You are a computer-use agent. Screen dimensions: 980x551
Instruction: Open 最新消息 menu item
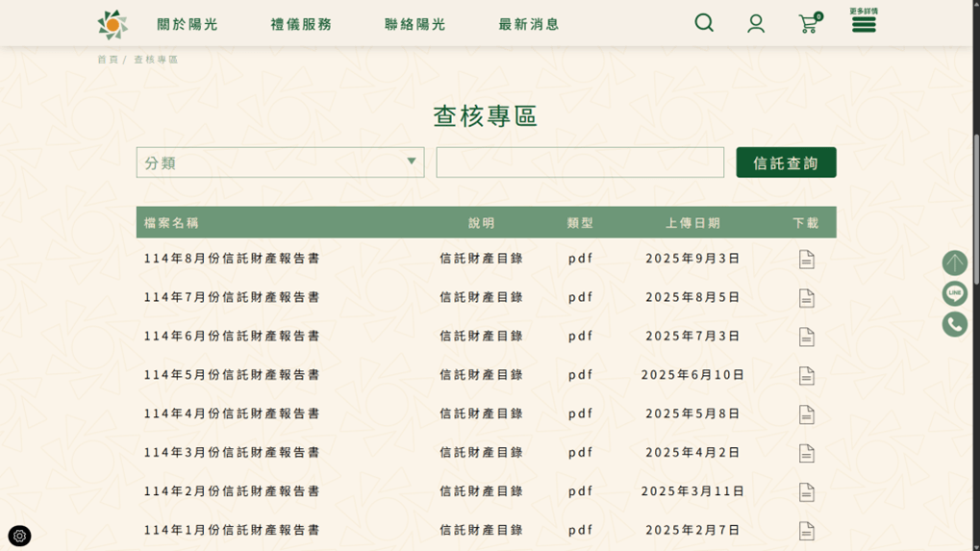point(528,24)
